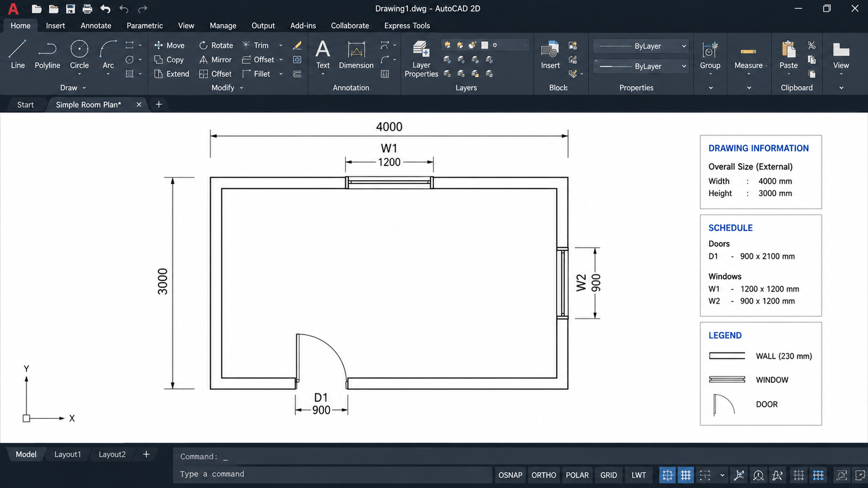
Task: Activate the Move command
Action: pos(169,46)
